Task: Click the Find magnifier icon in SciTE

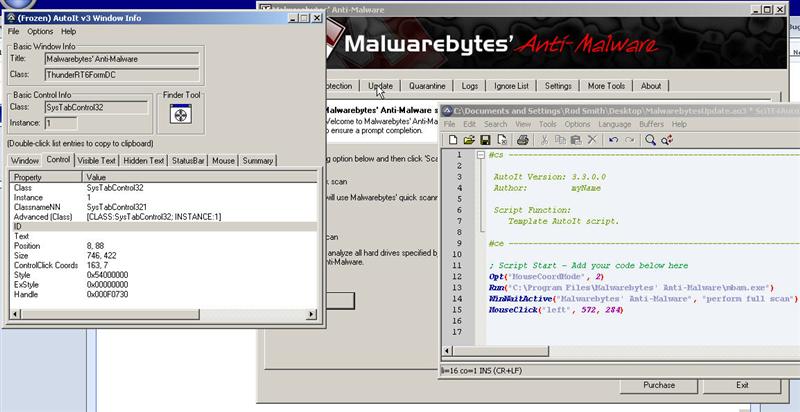Action: tap(650, 140)
